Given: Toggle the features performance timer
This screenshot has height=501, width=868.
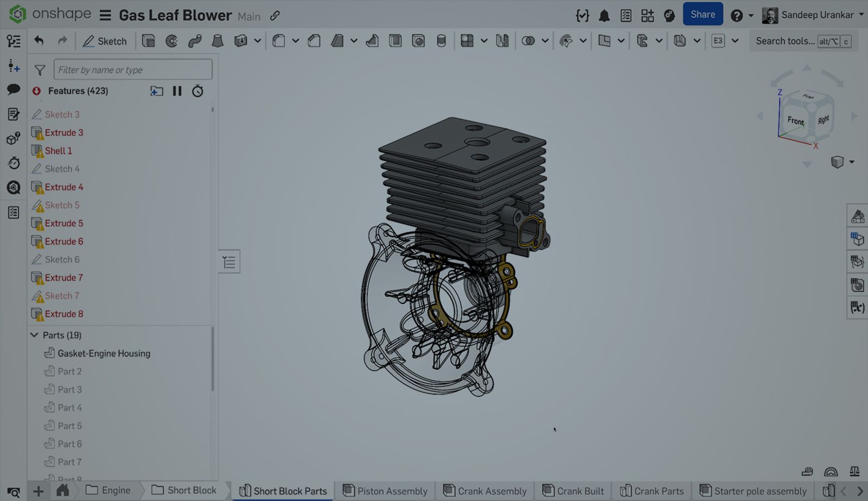Looking at the screenshot, I should pyautogui.click(x=197, y=91).
